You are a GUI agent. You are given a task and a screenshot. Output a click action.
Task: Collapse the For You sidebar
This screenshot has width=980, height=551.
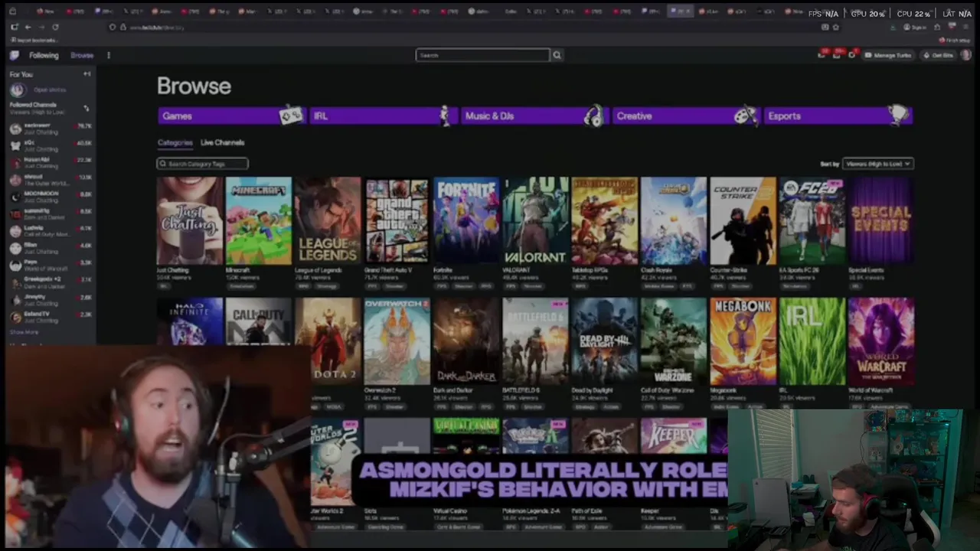pos(87,74)
